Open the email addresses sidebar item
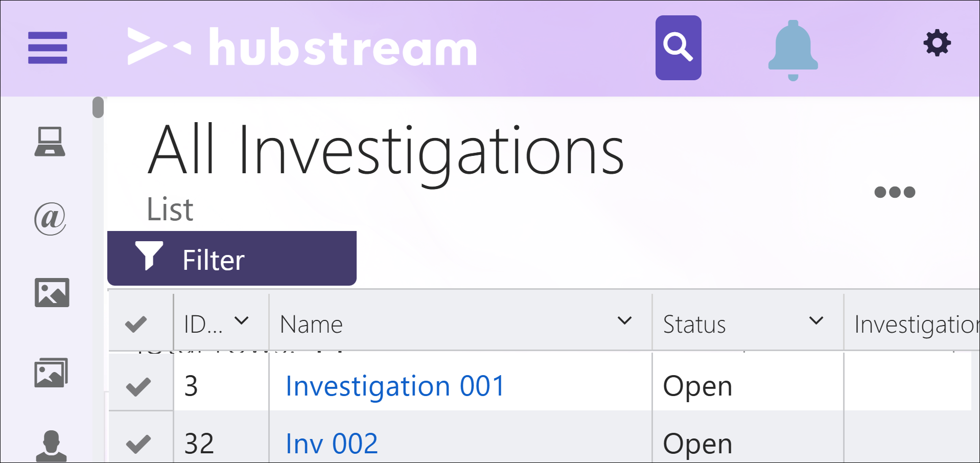Image resolution: width=980 pixels, height=463 pixels. click(x=50, y=219)
